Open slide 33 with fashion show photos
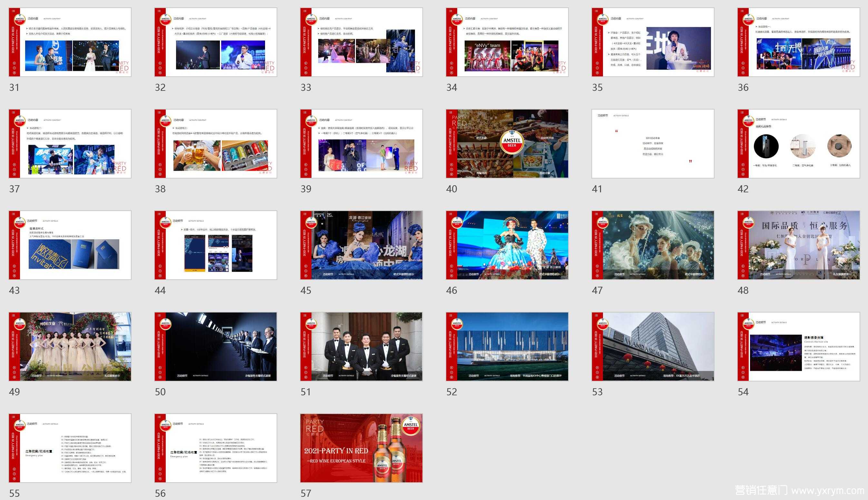This screenshot has width=868, height=500. pyautogui.click(x=361, y=42)
